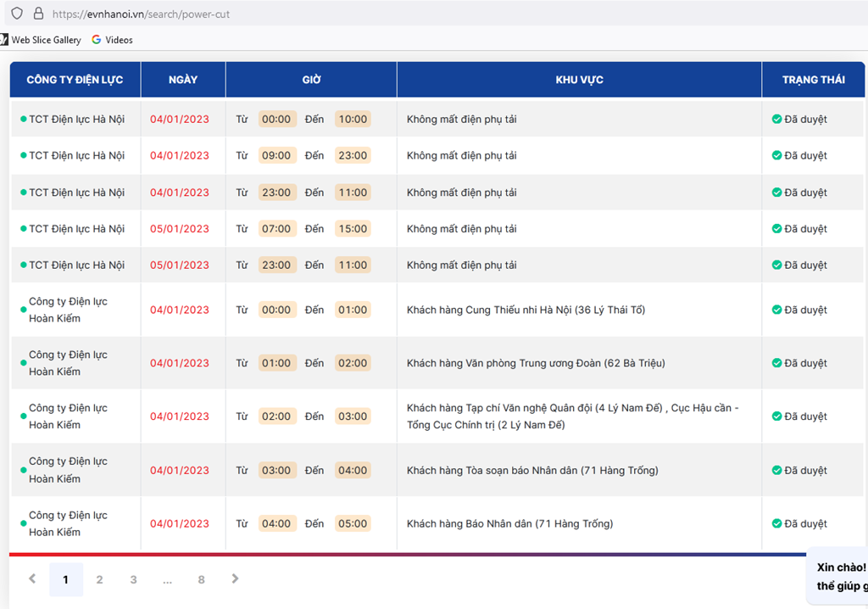Click approved check icon for Khách hàng Báo Nhân dân row
The image size is (868, 609).
776,523
